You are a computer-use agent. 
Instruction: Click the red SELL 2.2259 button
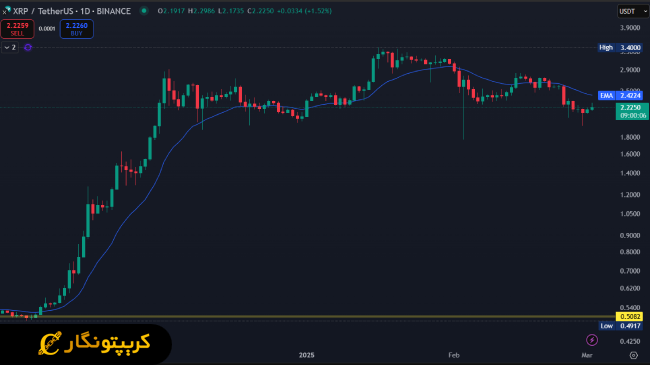(17, 29)
